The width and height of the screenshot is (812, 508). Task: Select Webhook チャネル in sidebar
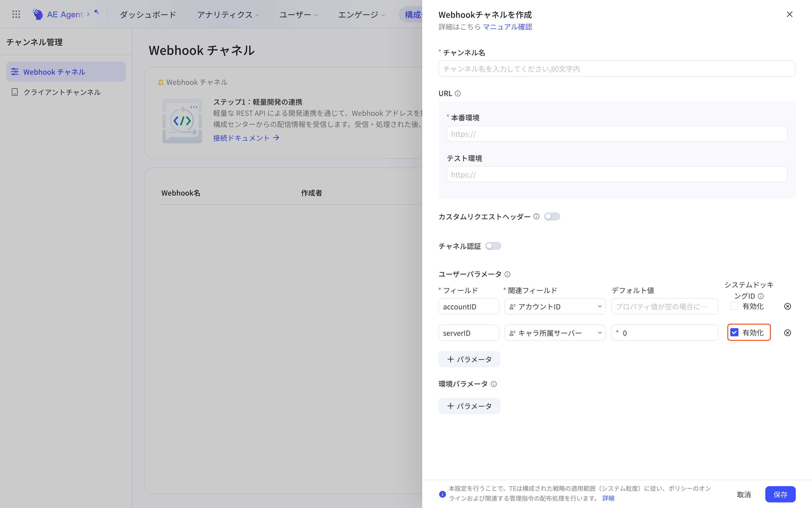[66, 72]
